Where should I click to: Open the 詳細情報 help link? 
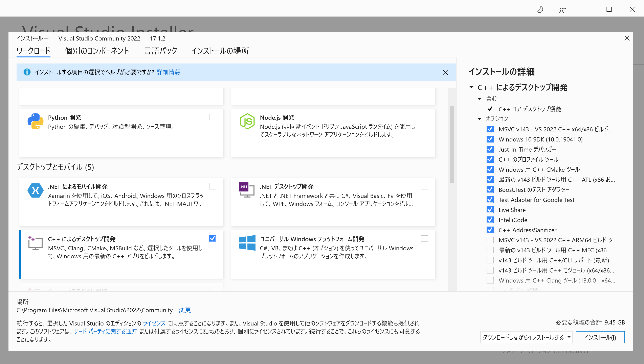click(x=169, y=72)
